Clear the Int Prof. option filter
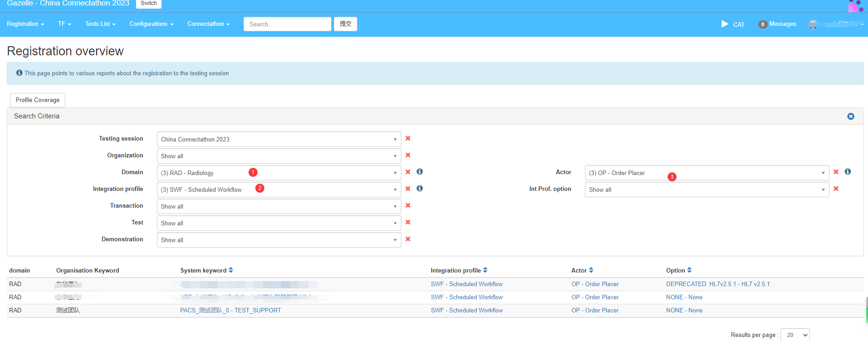 (836, 189)
